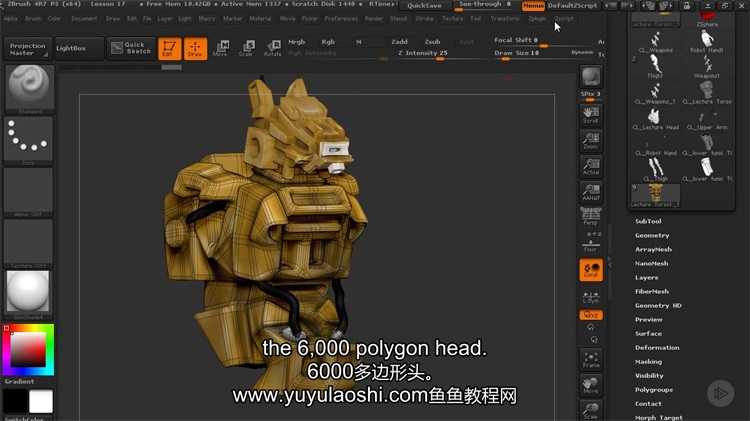
Task: Pick a color in the color picker square
Action: [x=28, y=349]
